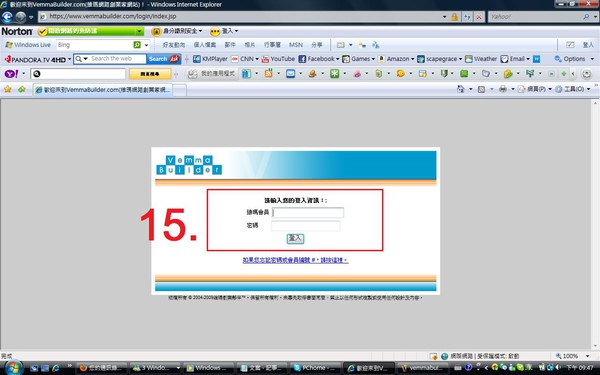The height and width of the screenshot is (375, 600).
Task: Click the Yahoo toolbar yellow smiley face icon
Action: tap(400, 73)
